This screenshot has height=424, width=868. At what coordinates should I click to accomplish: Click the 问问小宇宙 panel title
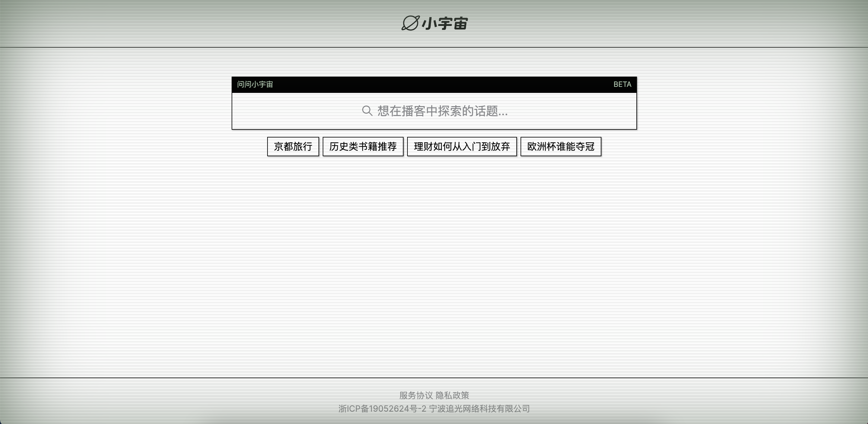[255, 84]
